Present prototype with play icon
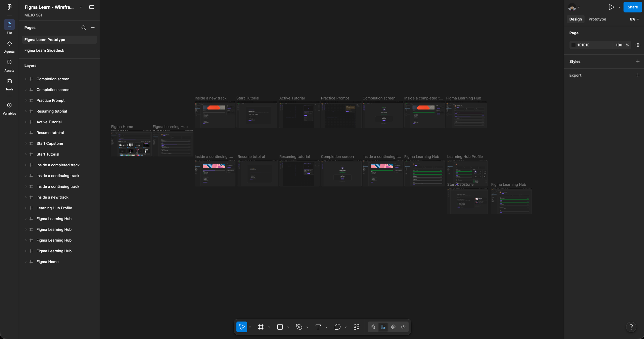Image resolution: width=644 pixels, height=339 pixels. [x=611, y=7]
